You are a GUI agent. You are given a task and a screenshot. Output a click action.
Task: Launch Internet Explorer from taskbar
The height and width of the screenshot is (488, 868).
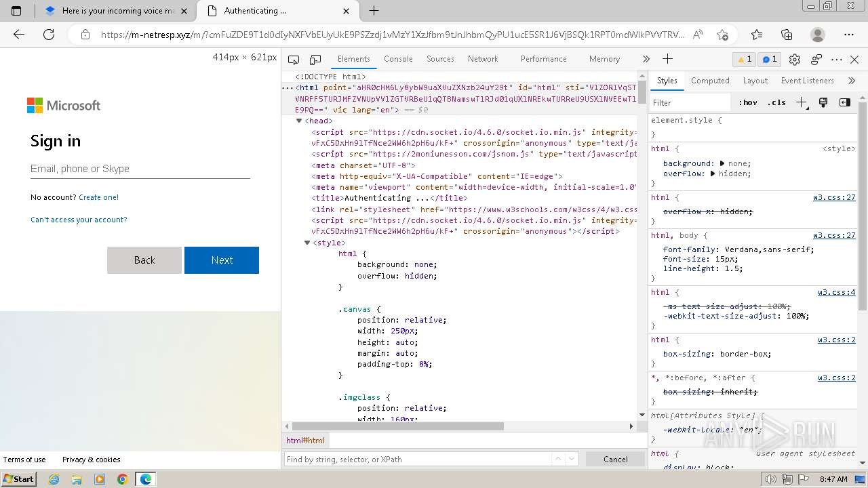(54, 479)
